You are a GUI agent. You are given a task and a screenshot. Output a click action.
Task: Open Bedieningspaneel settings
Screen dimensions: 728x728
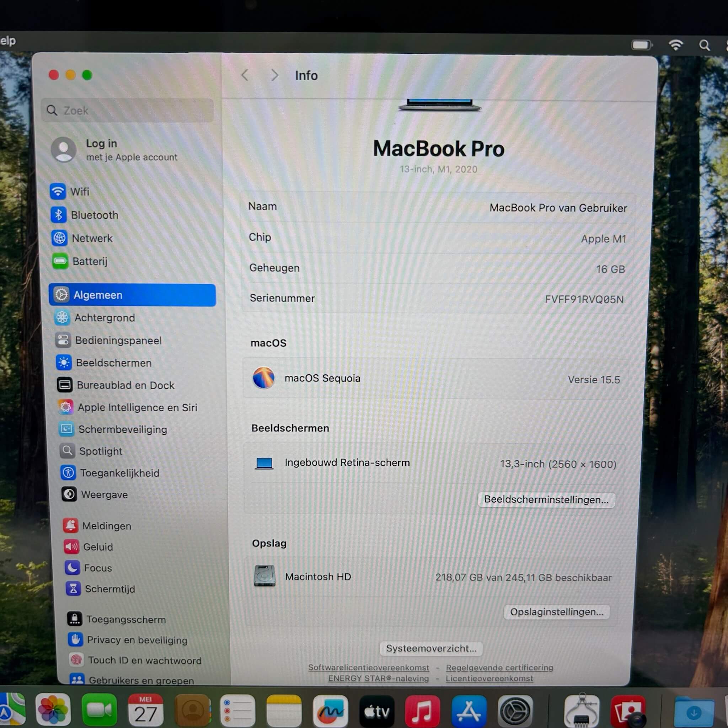[x=108, y=340]
